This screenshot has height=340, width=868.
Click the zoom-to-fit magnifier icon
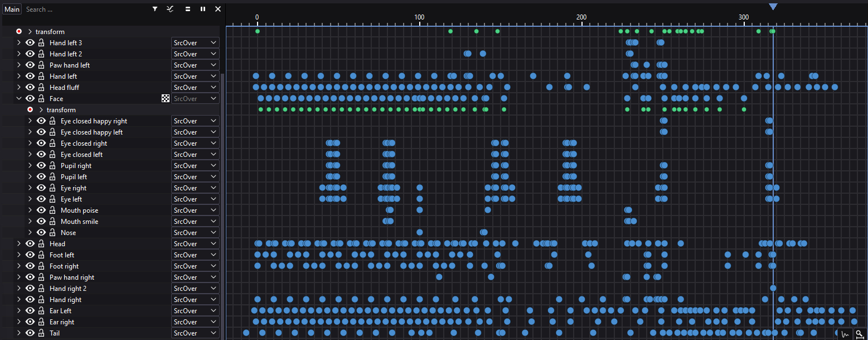860,334
